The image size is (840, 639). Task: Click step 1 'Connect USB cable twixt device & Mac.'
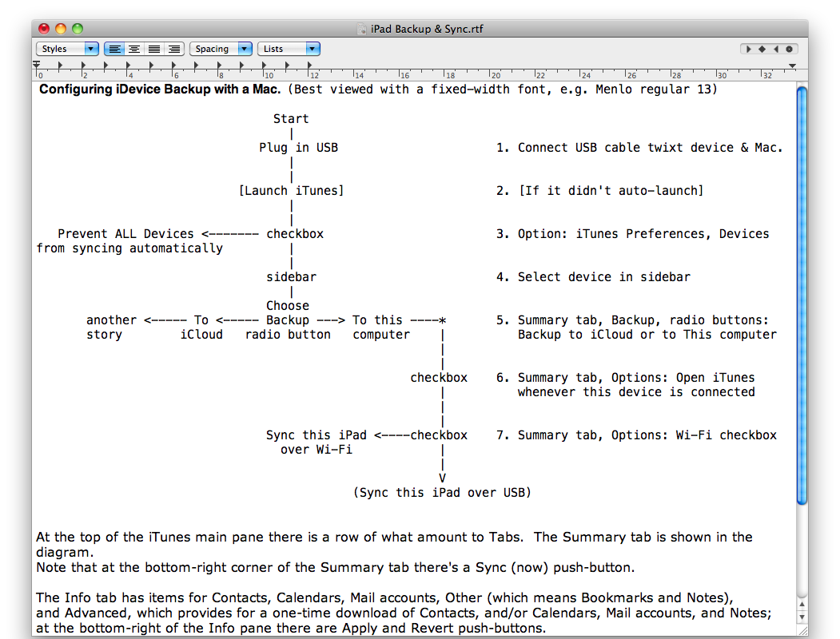coord(650,148)
